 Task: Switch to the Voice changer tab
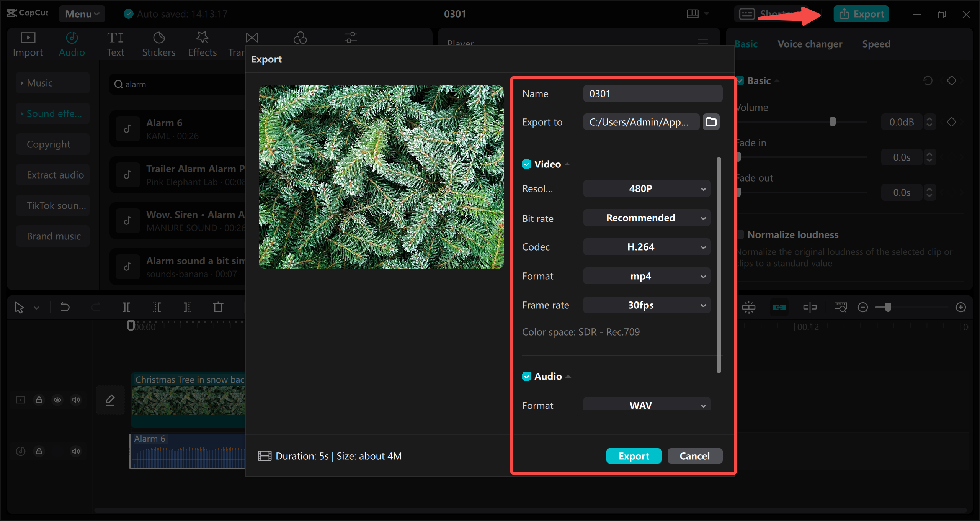point(810,44)
